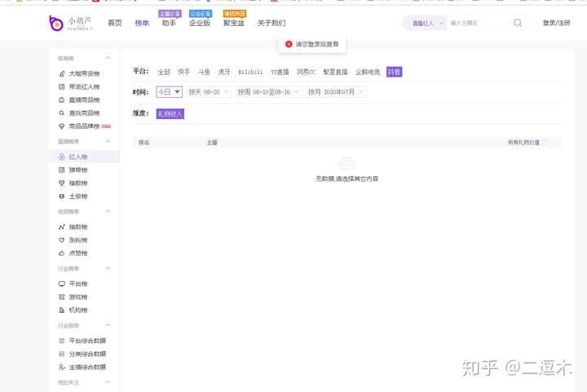Click sort icon next to 所有礼物价值 header
This screenshot has width=587, height=392.
(545, 142)
